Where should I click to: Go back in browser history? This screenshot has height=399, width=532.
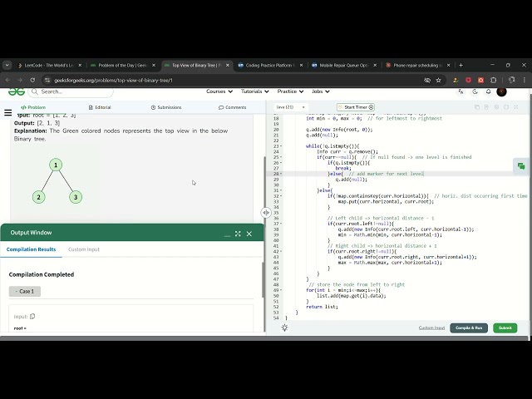tap(7, 81)
